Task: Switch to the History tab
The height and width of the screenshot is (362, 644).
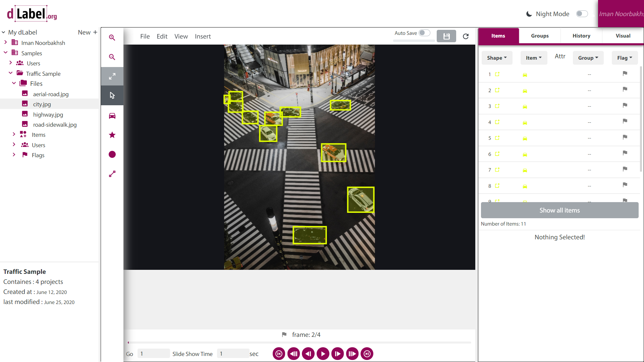Action: click(581, 36)
